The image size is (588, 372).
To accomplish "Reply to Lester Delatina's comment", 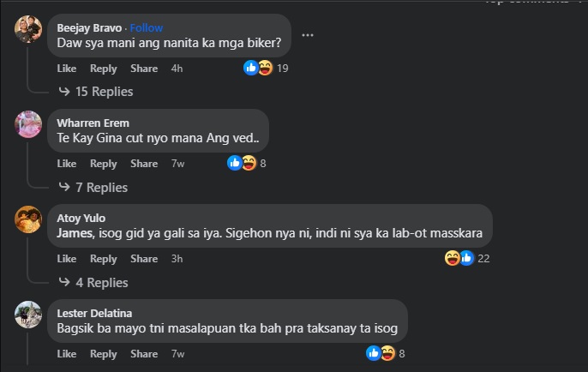I will (x=104, y=354).
